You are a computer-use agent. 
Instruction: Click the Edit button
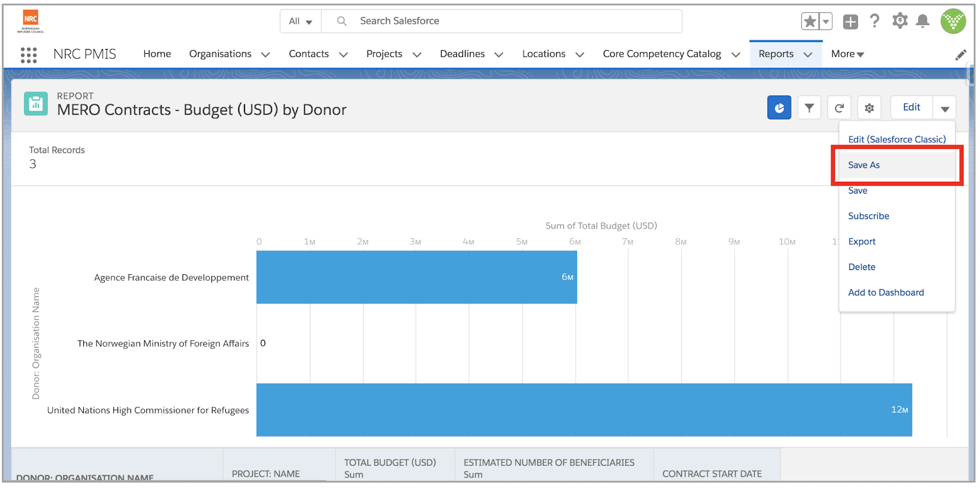pyautogui.click(x=911, y=107)
